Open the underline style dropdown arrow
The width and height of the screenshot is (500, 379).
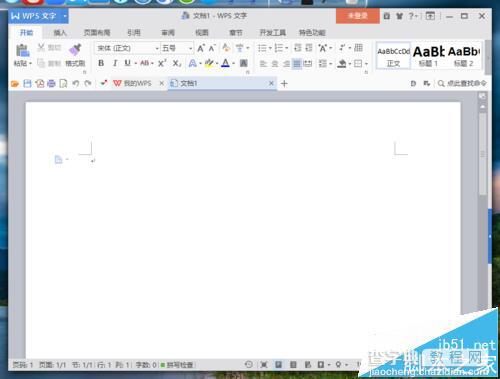(x=136, y=63)
